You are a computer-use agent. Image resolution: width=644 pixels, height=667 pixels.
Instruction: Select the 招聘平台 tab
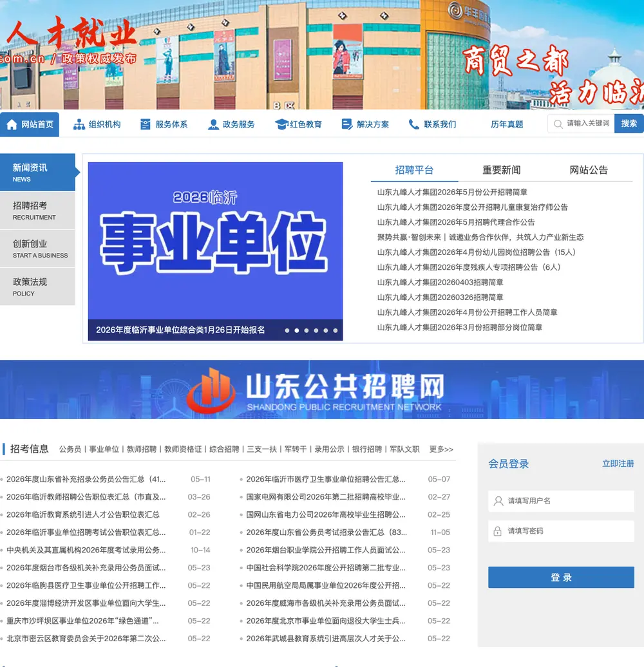pyautogui.click(x=414, y=170)
